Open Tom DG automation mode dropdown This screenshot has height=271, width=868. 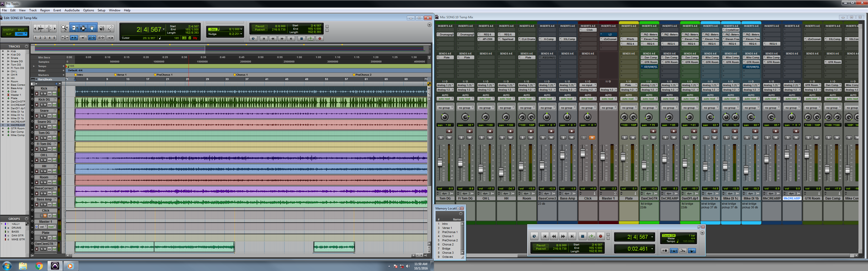click(x=445, y=99)
